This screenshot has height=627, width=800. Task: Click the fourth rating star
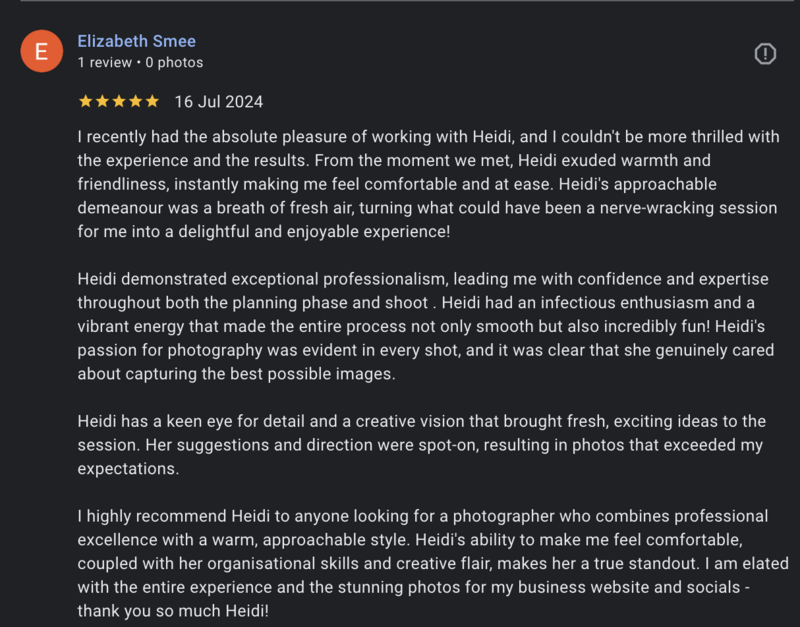coord(135,102)
